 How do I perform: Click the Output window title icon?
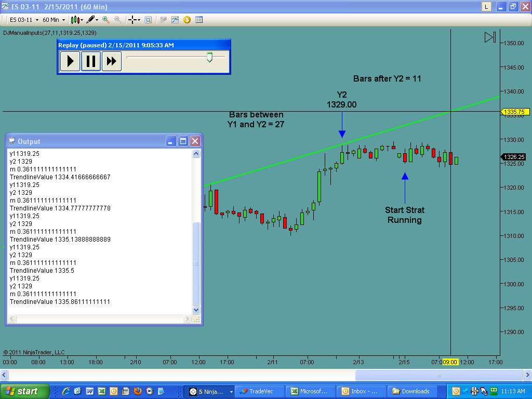click(12, 141)
